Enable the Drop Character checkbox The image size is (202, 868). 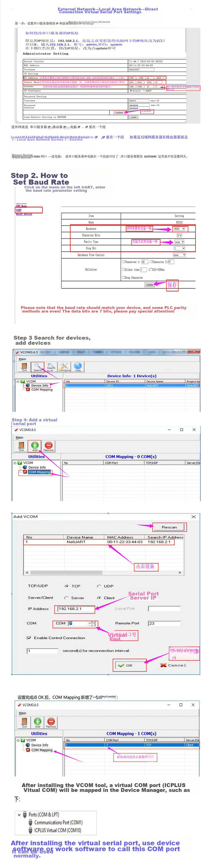[x=124, y=277]
